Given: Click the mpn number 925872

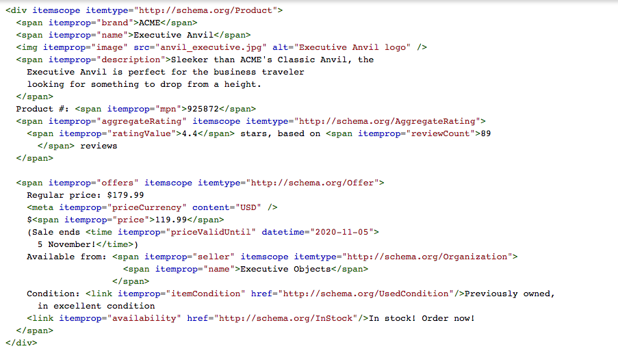Looking at the screenshot, I should [203, 109].
